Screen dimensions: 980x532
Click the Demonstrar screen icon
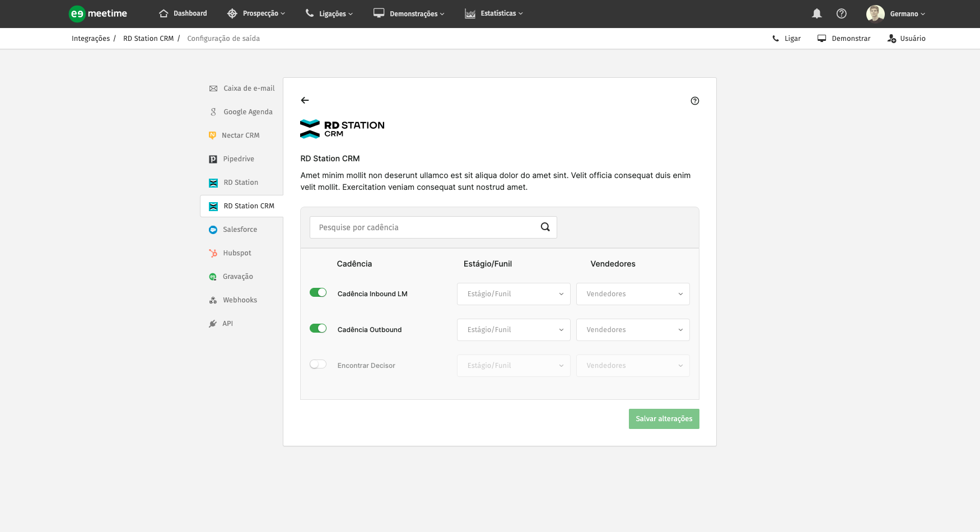tap(822, 39)
